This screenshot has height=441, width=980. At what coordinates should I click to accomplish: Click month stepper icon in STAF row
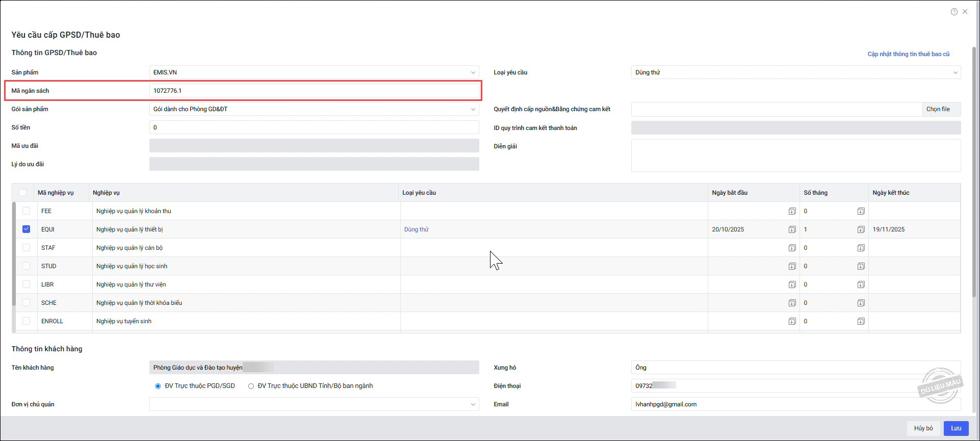861,248
